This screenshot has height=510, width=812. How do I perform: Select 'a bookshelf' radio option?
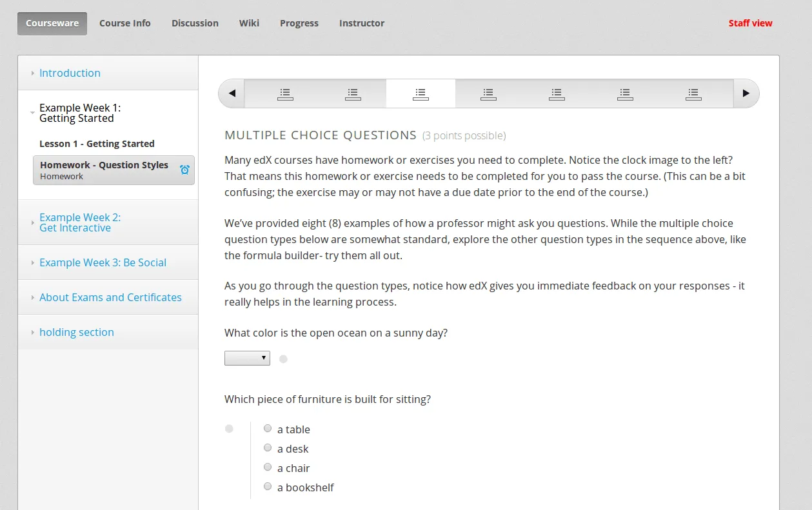[x=268, y=486]
